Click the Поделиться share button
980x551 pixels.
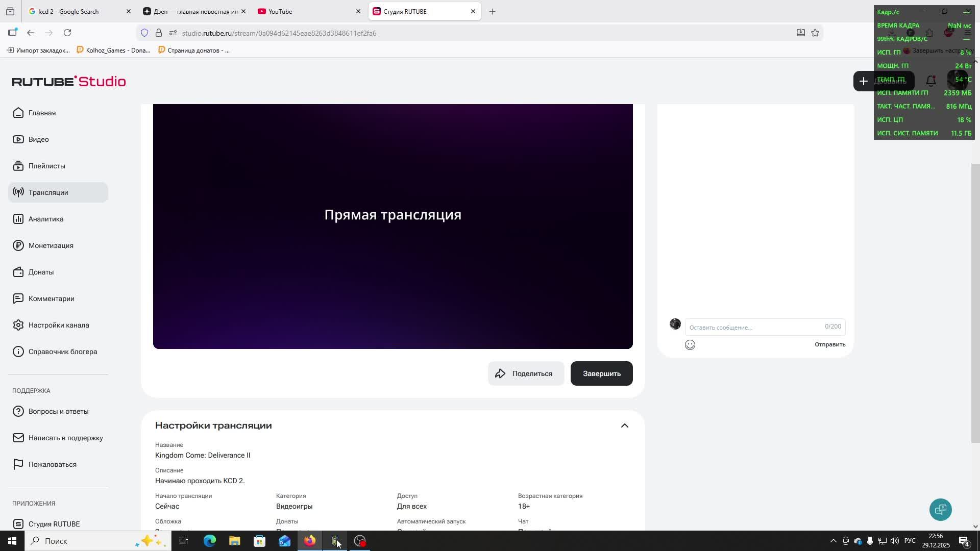point(526,373)
